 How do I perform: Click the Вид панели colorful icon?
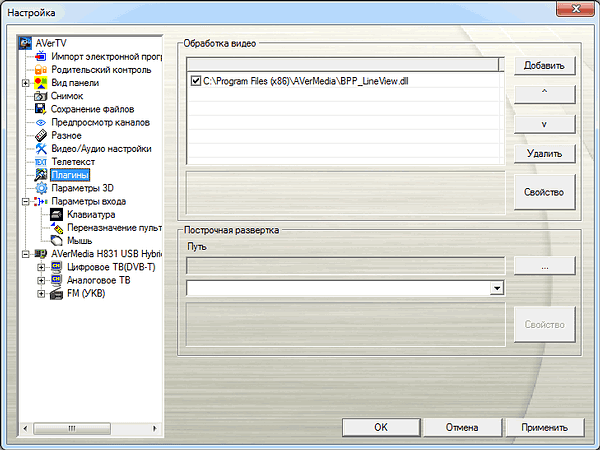[41, 83]
